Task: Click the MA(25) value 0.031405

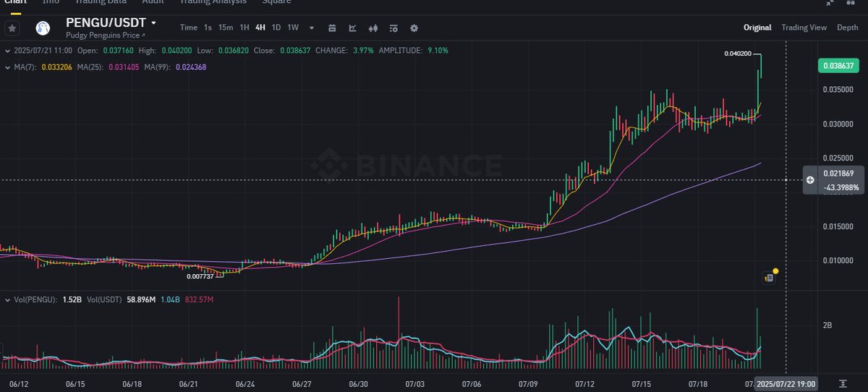Action: [x=124, y=67]
